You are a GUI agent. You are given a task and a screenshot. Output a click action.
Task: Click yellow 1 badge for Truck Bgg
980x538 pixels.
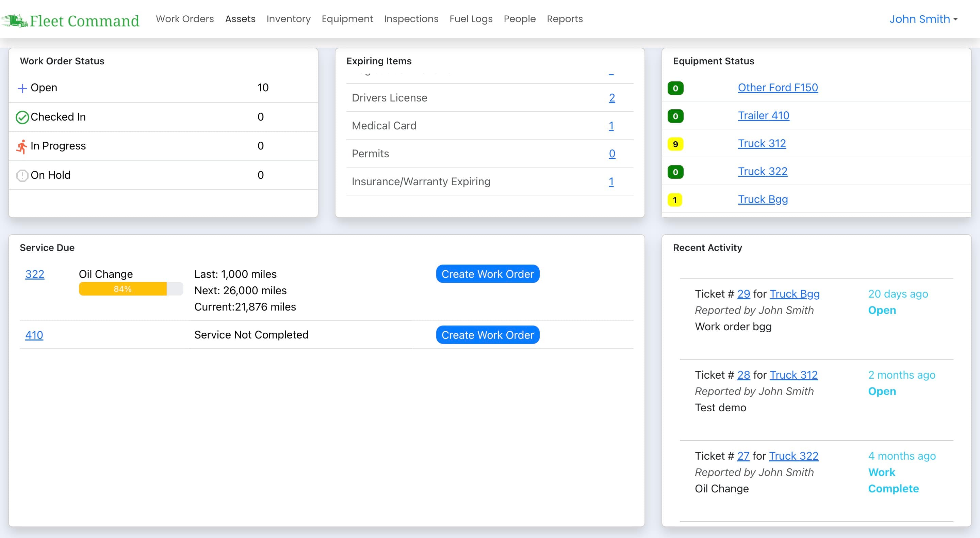[x=675, y=200]
